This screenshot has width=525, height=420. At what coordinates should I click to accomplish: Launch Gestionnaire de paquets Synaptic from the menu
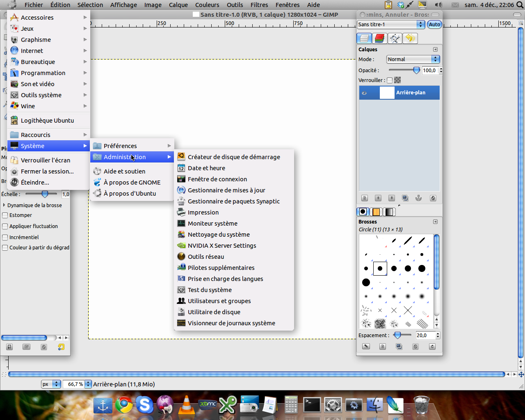click(233, 201)
